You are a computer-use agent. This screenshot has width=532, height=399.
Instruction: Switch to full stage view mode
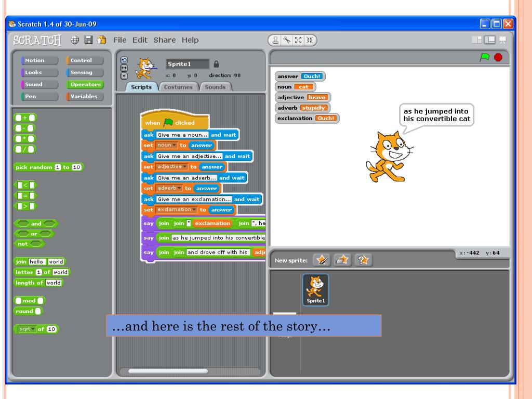point(489,40)
